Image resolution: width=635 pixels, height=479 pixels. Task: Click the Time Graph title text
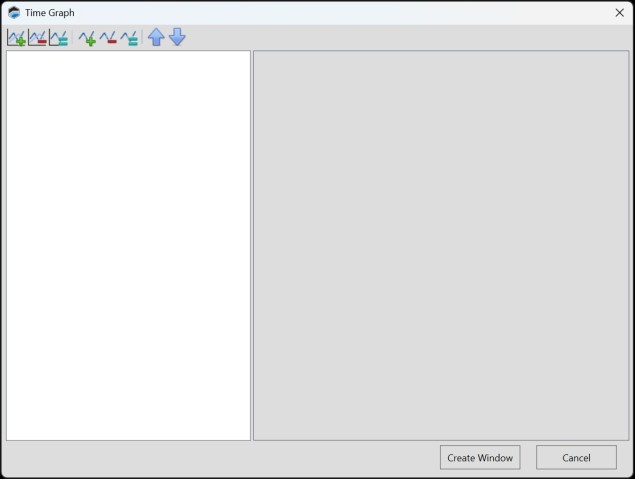50,13
